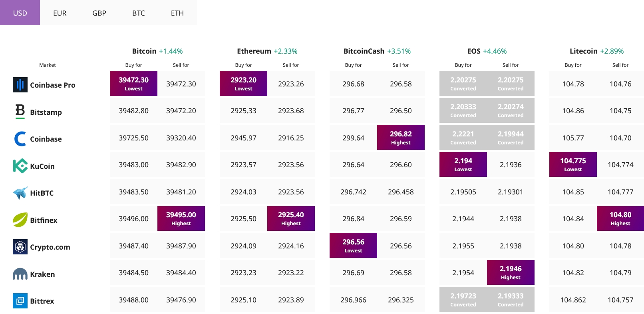Viewport: 644px width, 314px height.
Task: Click Bitfinex BitcoinCash buy price 296.84
Action: click(x=353, y=218)
